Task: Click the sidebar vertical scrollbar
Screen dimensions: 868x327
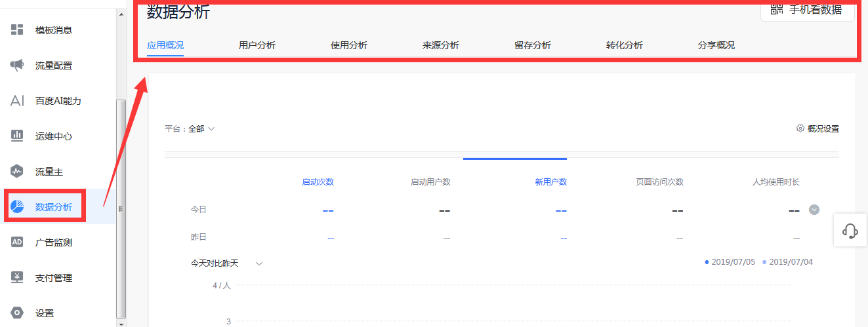Action: point(120,208)
